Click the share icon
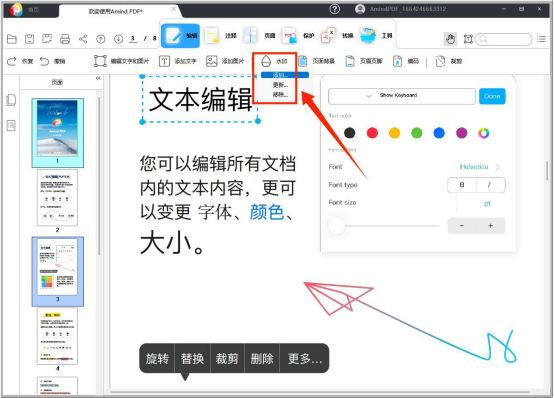The image size is (554, 398). (83, 39)
